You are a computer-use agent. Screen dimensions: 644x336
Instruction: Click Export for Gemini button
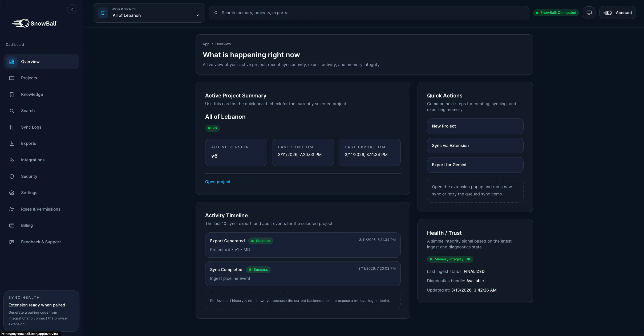(x=475, y=165)
